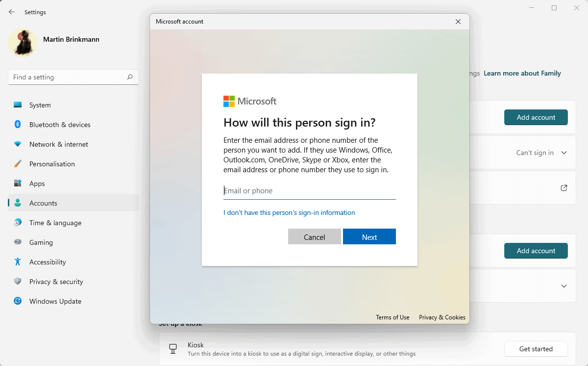
Task: Click the Kiosk monitor icon
Action: pyautogui.click(x=172, y=348)
